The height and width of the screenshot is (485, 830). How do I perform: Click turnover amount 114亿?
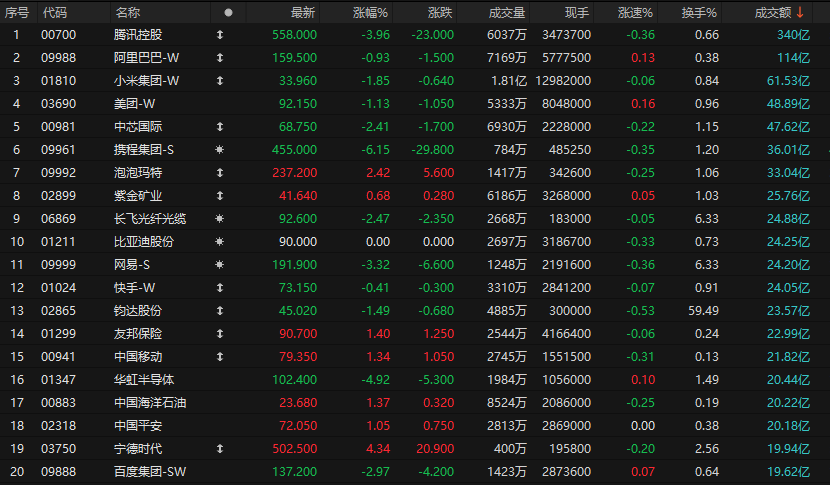click(793, 58)
